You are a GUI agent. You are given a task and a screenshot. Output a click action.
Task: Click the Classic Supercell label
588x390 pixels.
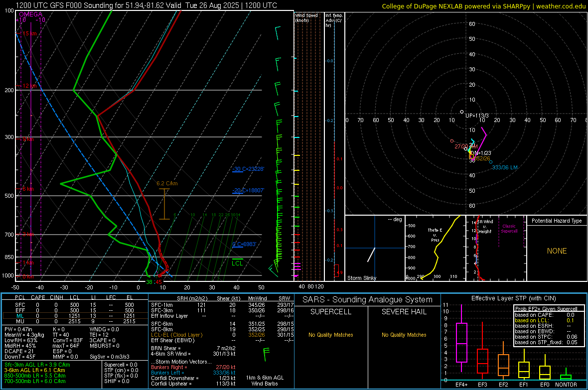coord(509,229)
